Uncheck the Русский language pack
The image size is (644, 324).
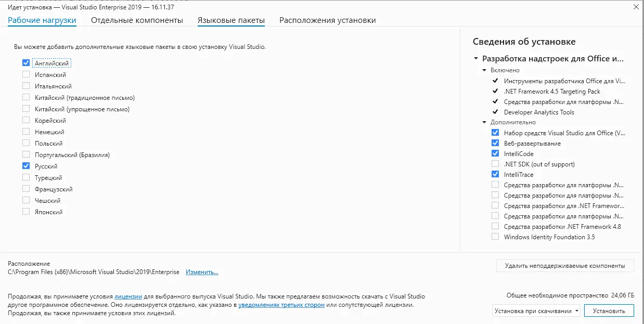(x=26, y=166)
